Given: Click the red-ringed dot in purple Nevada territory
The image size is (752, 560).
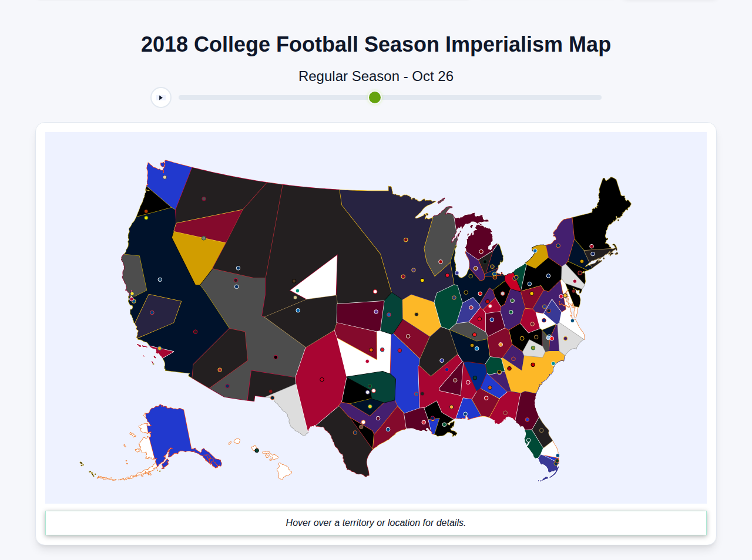Looking at the screenshot, I should tap(152, 312).
